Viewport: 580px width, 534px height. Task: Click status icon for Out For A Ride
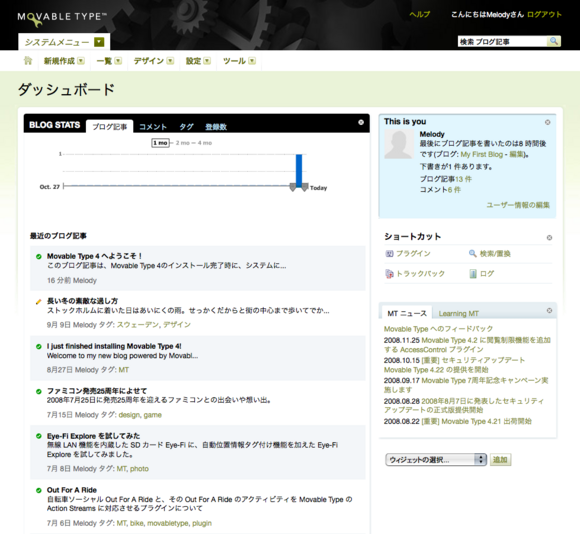38,490
